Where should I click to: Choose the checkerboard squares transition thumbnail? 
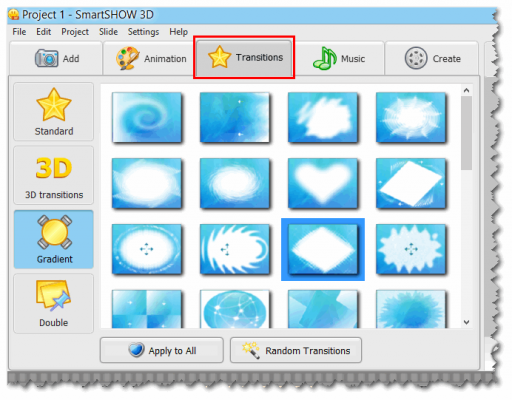(x=147, y=309)
